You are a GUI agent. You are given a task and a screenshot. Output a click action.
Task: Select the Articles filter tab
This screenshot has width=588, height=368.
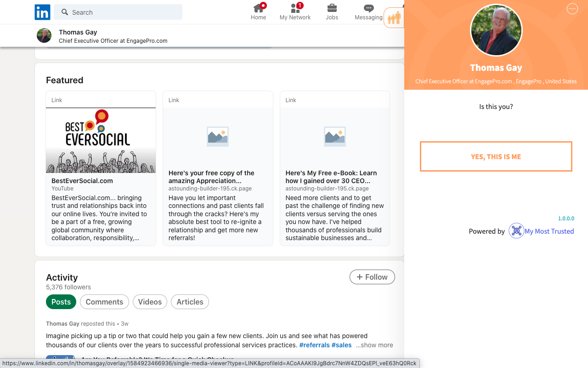190,302
